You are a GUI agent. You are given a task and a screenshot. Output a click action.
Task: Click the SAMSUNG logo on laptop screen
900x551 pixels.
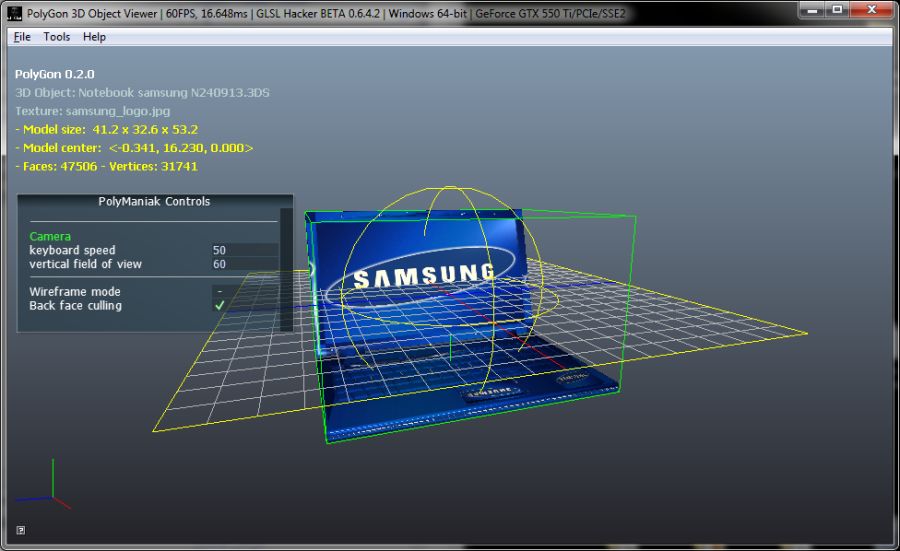(x=424, y=276)
